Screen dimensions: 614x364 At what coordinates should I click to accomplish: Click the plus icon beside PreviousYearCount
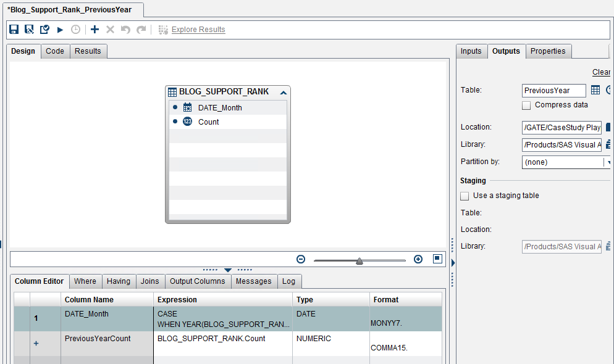click(36, 343)
